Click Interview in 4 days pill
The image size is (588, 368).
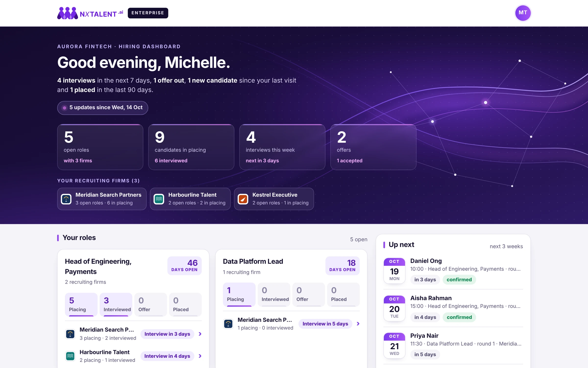pos(167,356)
